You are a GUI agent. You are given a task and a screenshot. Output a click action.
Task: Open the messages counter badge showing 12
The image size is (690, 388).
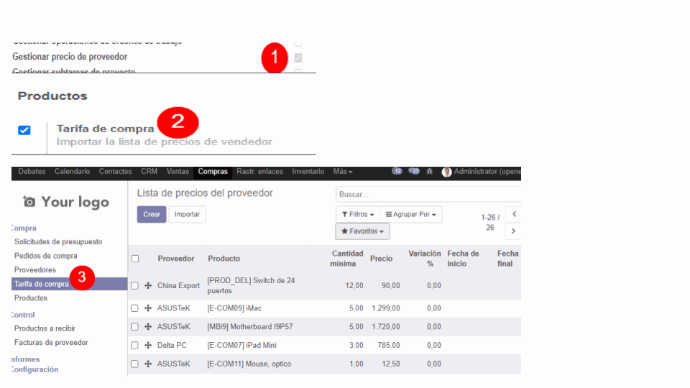pos(397,172)
